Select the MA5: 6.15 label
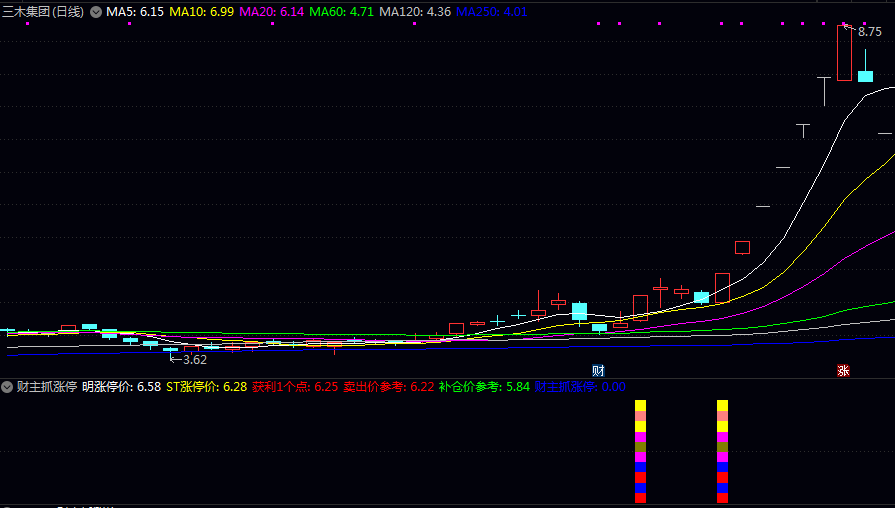895x508 pixels. 135,12
